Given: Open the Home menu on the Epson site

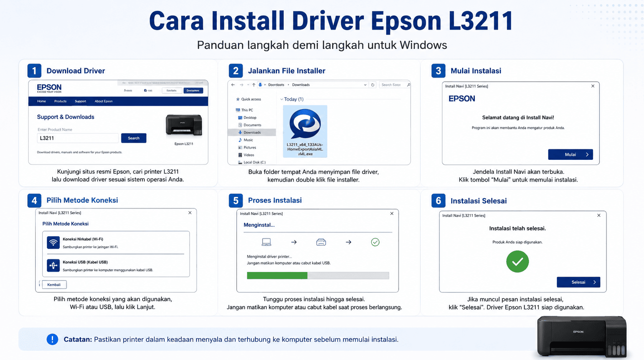Looking at the screenshot, I should point(41,101).
